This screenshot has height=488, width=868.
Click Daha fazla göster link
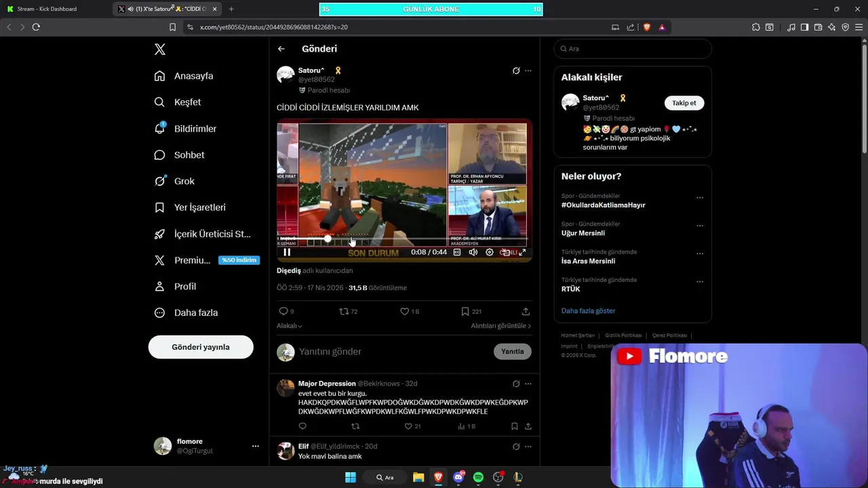588,310
